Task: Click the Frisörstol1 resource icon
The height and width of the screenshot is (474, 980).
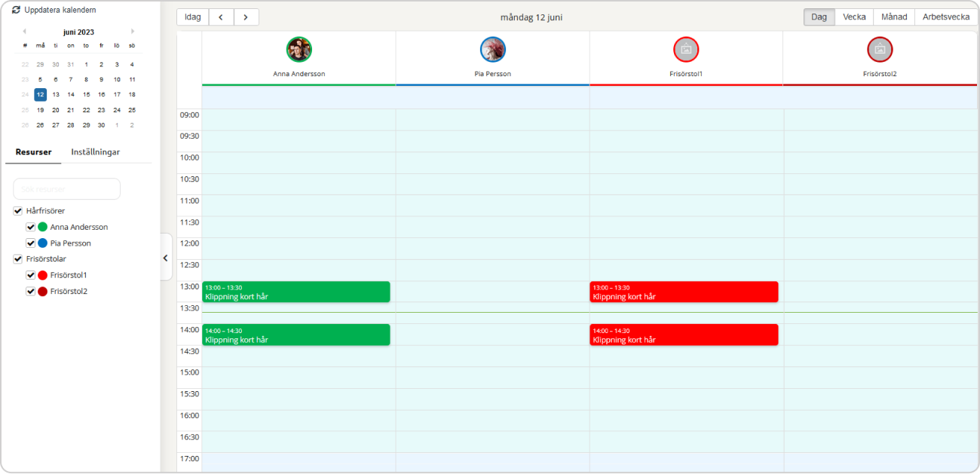Action: point(686,49)
